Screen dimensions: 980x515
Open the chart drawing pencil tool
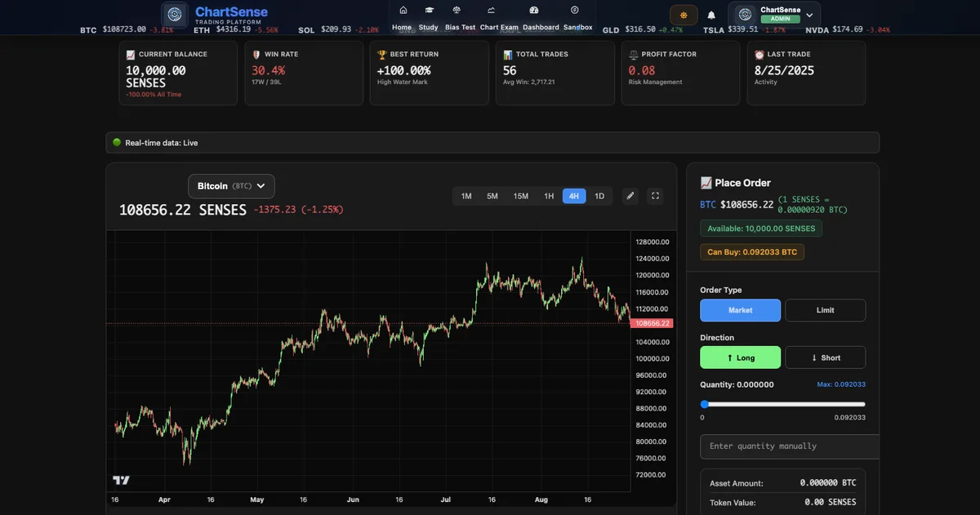coord(630,196)
